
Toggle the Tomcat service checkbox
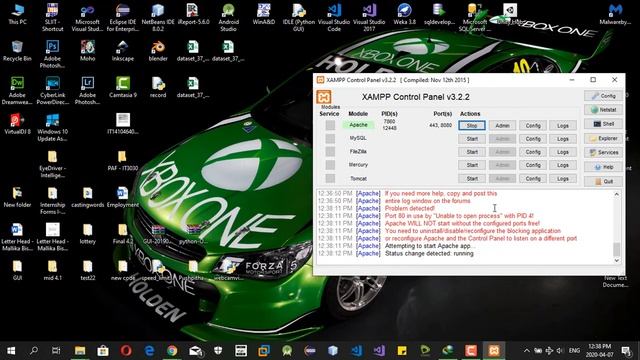pyautogui.click(x=330, y=178)
